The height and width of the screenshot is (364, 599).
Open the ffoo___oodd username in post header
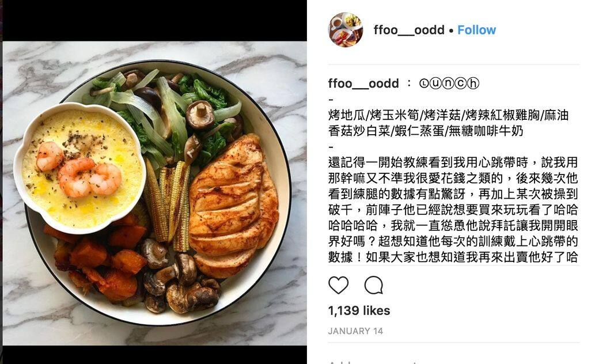pyautogui.click(x=409, y=30)
